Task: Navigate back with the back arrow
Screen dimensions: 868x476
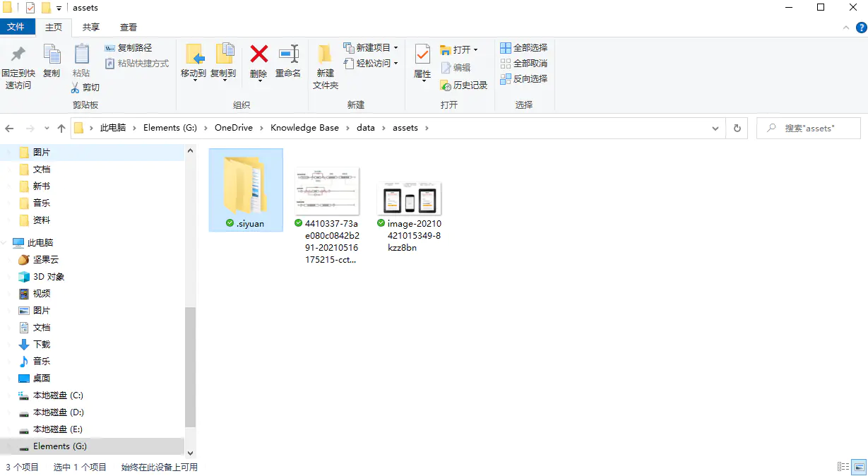Action: pos(9,128)
